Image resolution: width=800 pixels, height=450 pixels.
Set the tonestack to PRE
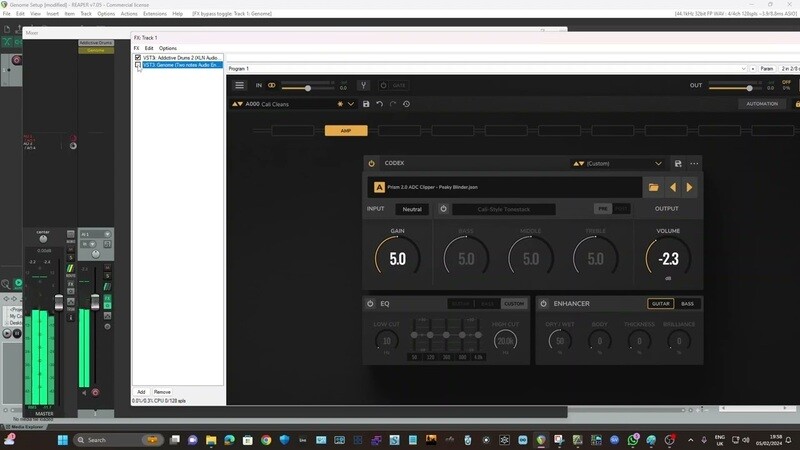point(603,209)
